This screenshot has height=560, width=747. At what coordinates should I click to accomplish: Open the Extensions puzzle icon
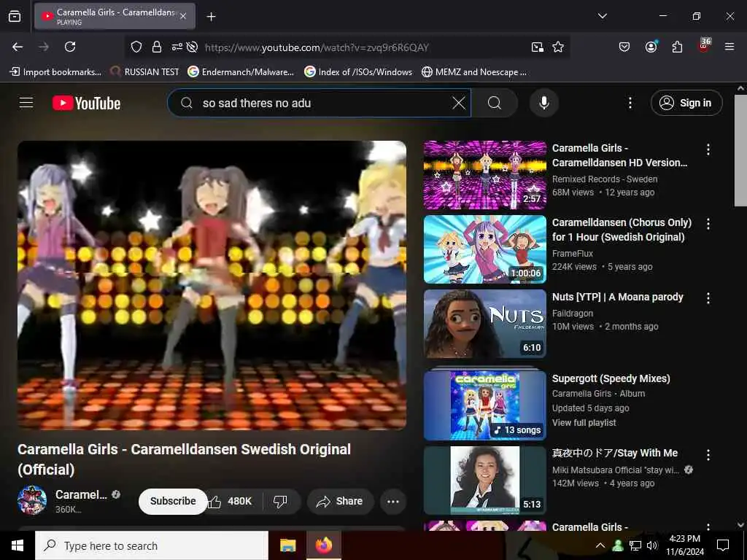pyautogui.click(x=677, y=47)
